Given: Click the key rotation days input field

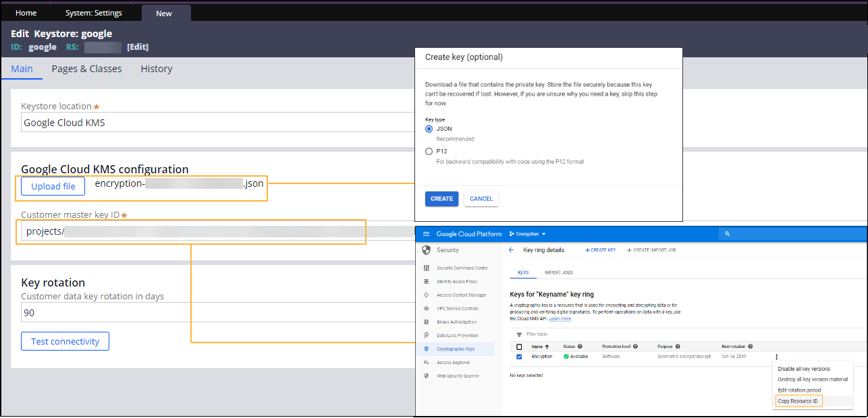Looking at the screenshot, I should [216, 313].
